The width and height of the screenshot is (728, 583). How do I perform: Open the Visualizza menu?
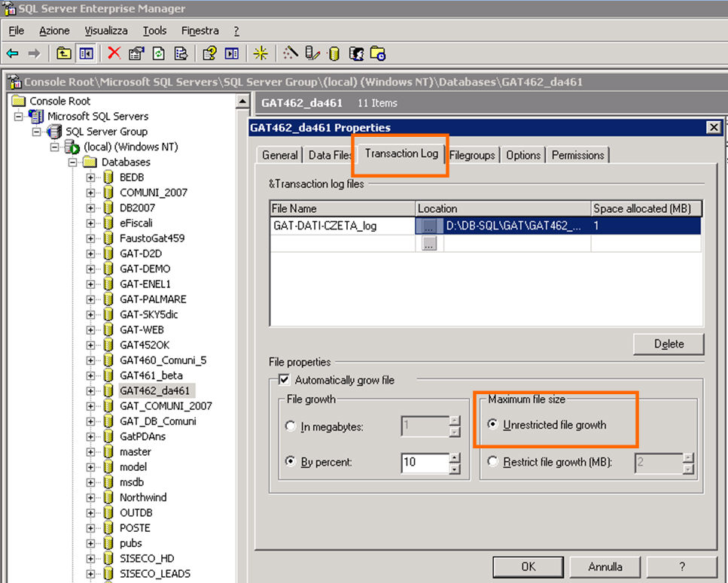coord(106,31)
